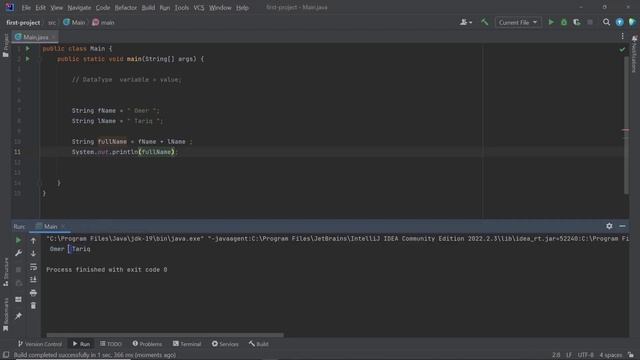Run the main method from the line 2 gutter arrow

pyautogui.click(x=28, y=59)
